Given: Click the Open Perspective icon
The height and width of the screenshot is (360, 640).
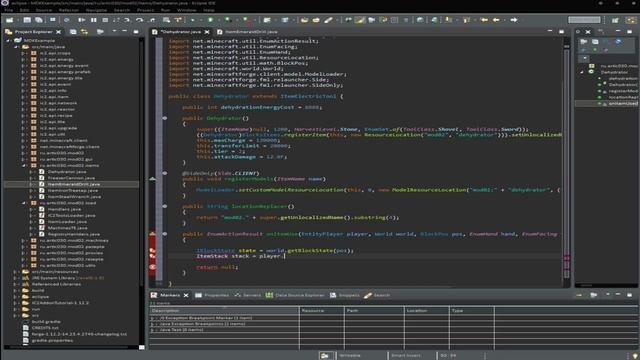Looking at the screenshot, I should coord(615,20).
